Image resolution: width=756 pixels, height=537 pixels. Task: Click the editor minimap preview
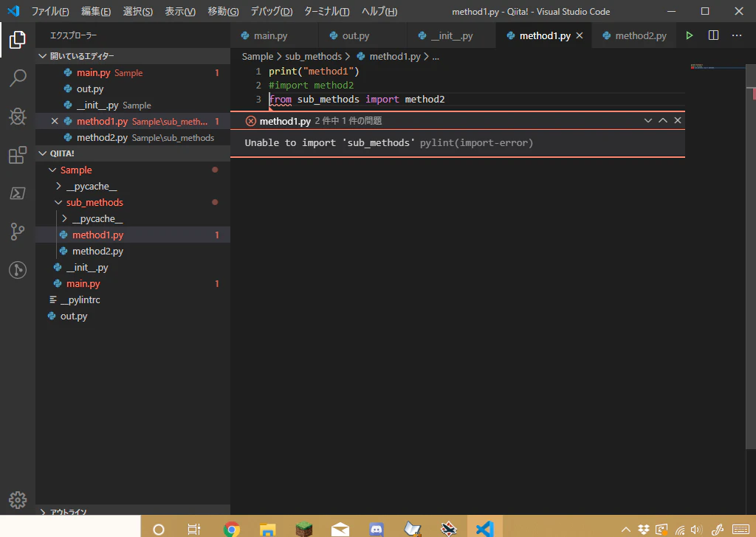(x=718, y=66)
